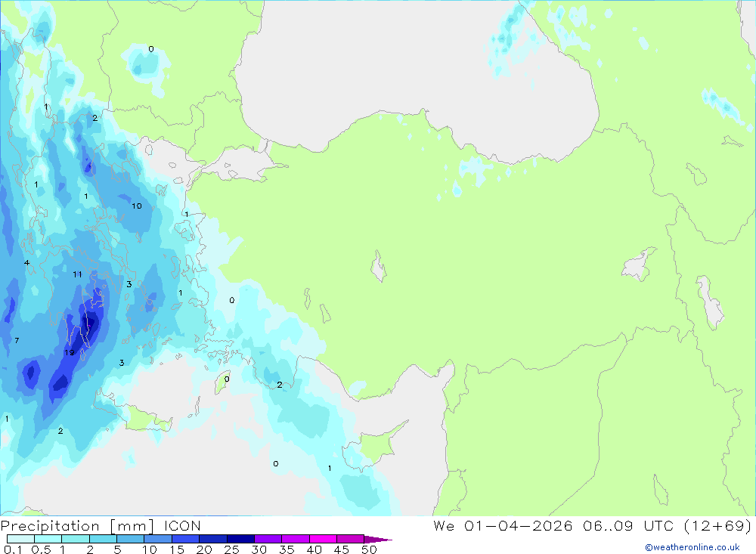
Task: Click the '0.1' legend scale label
Action: point(13,549)
